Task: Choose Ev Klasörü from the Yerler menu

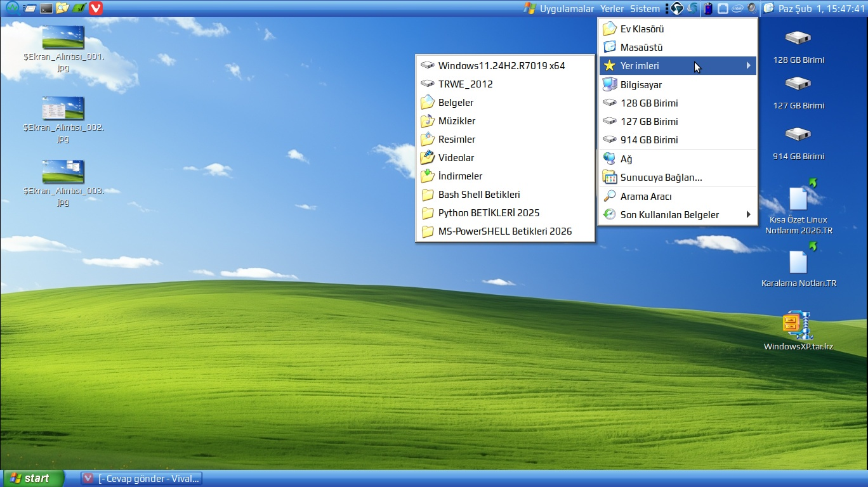Action: (678, 29)
